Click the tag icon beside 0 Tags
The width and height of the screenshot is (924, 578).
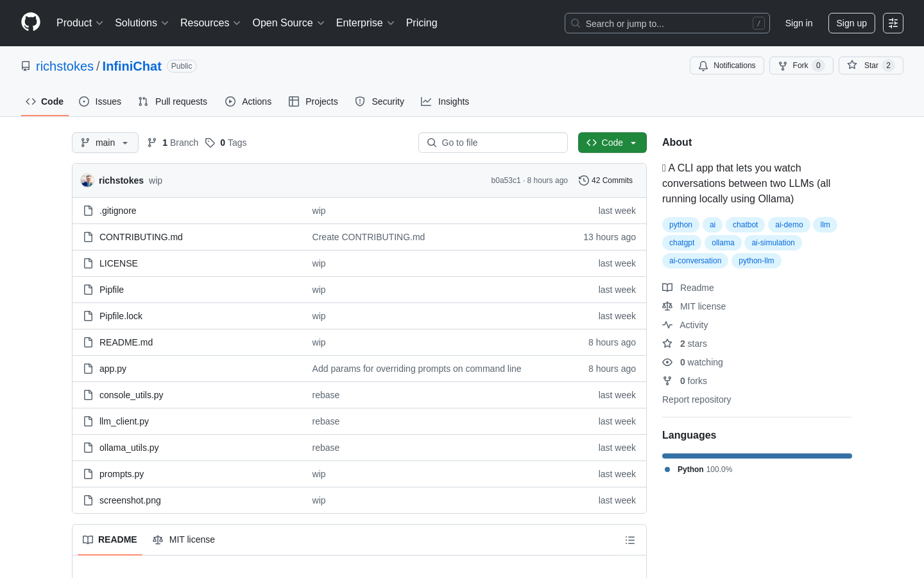tap(210, 143)
